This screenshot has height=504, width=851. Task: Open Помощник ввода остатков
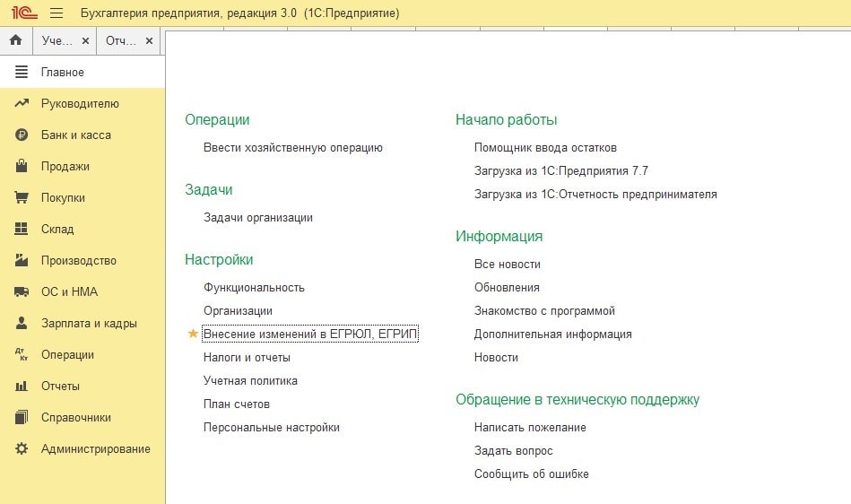point(545,148)
